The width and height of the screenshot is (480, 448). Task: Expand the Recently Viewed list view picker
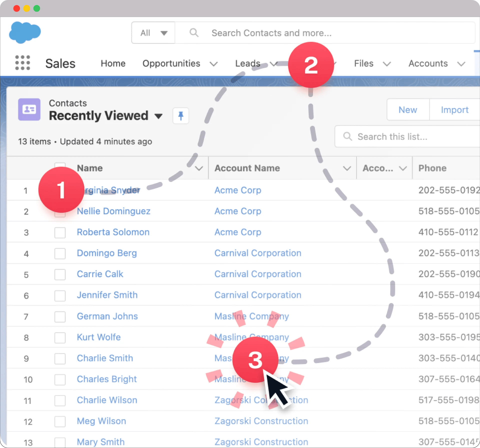point(158,116)
